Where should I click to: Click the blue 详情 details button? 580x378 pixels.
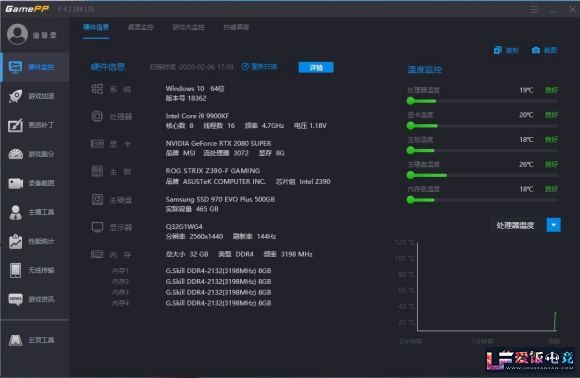(x=316, y=67)
